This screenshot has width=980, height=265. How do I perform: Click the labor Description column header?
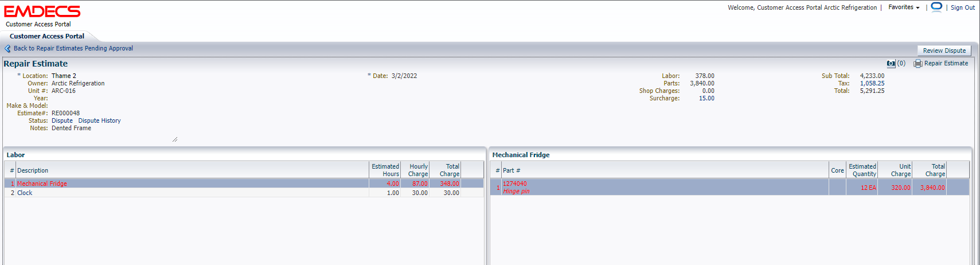(33, 170)
